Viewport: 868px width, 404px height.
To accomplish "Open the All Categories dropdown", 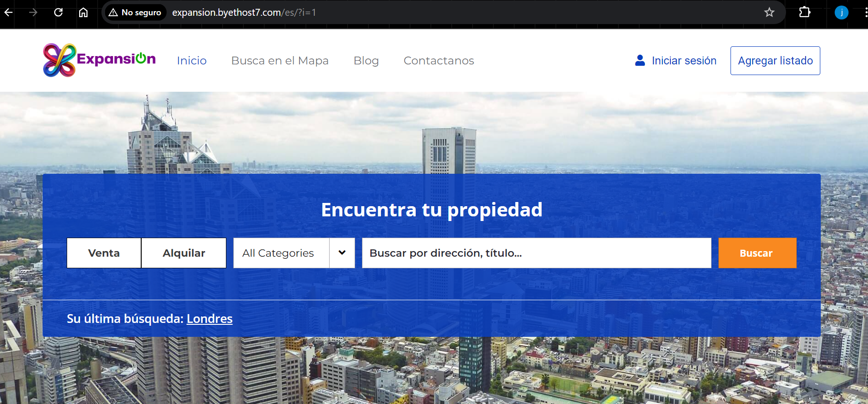I will coord(294,253).
